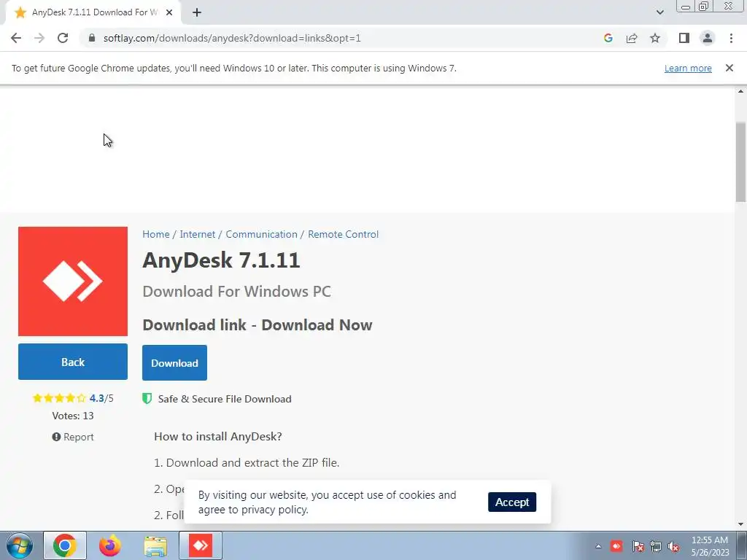Open the Remote Control breadcrumb link
The image size is (747, 560).
click(343, 234)
